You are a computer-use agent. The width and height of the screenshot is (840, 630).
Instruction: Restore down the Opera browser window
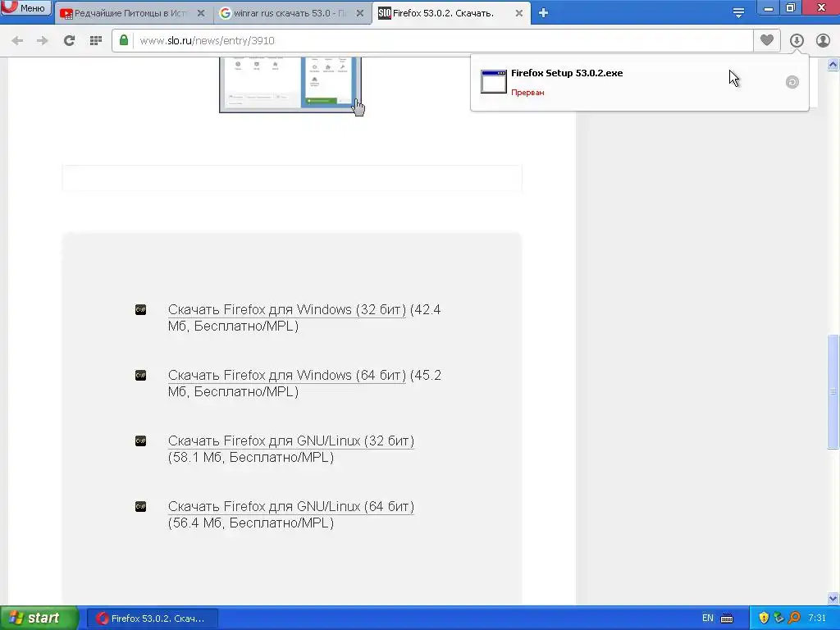click(792, 7)
